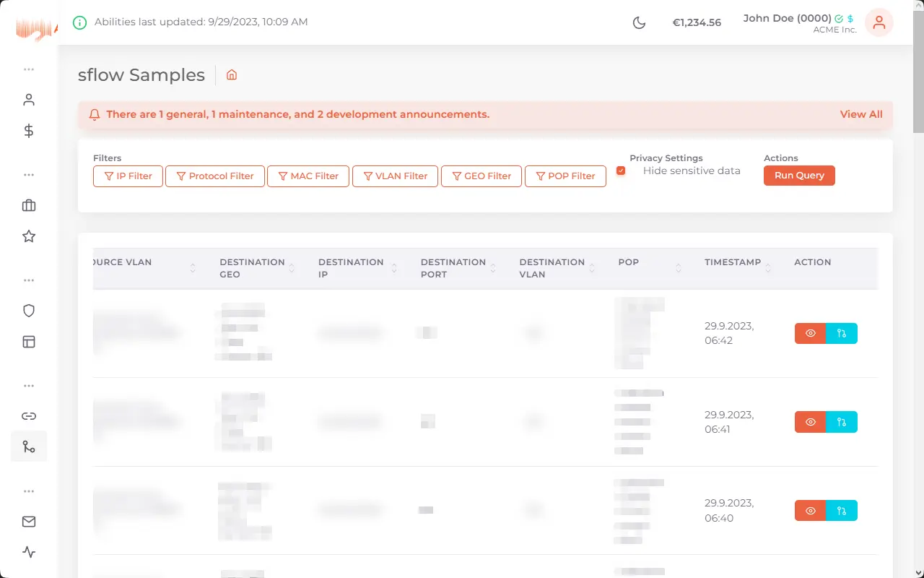Open the user profile icon in the sidebar
The height and width of the screenshot is (578, 924).
coord(28,99)
